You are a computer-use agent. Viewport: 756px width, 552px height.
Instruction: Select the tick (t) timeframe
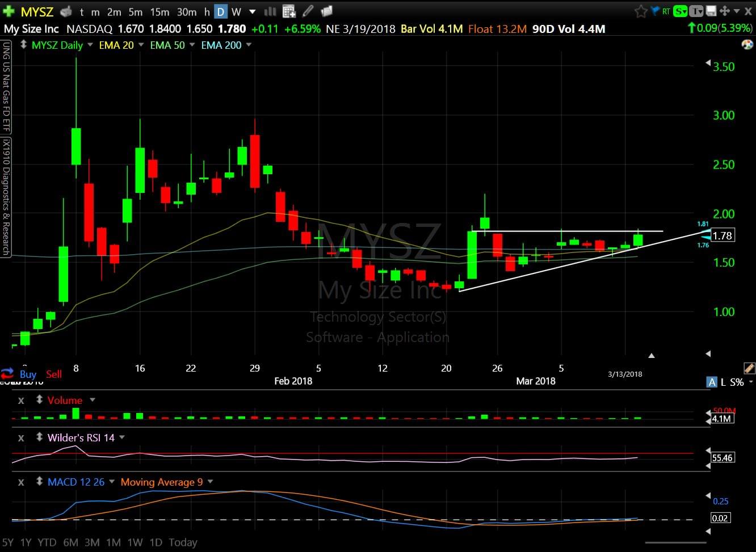pyautogui.click(x=82, y=11)
